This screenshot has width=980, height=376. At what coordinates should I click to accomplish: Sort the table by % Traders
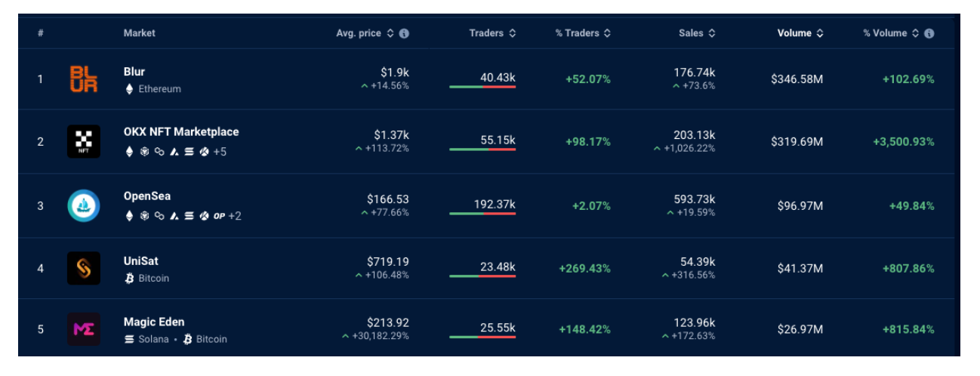(583, 33)
